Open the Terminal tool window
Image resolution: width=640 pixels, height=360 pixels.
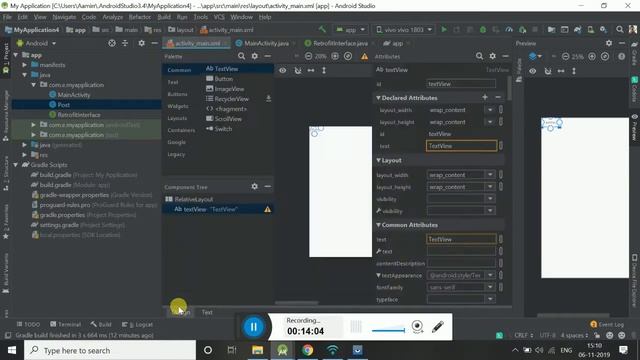pos(65,324)
